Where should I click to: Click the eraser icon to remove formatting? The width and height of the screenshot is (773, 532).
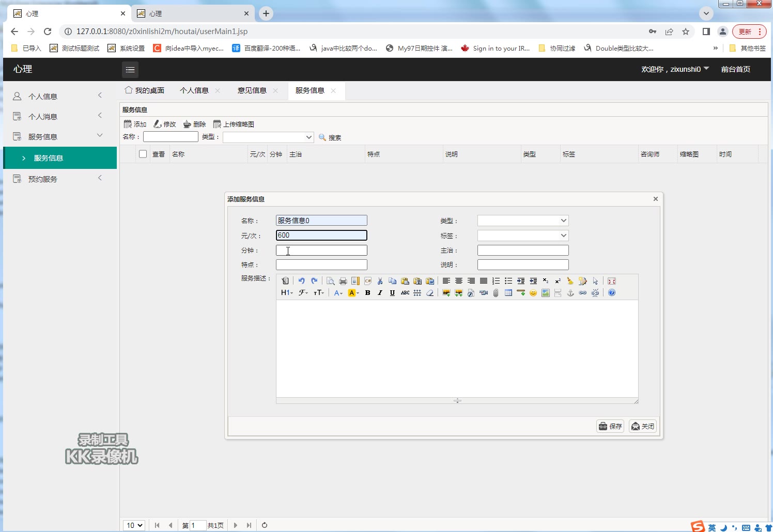tap(429, 293)
